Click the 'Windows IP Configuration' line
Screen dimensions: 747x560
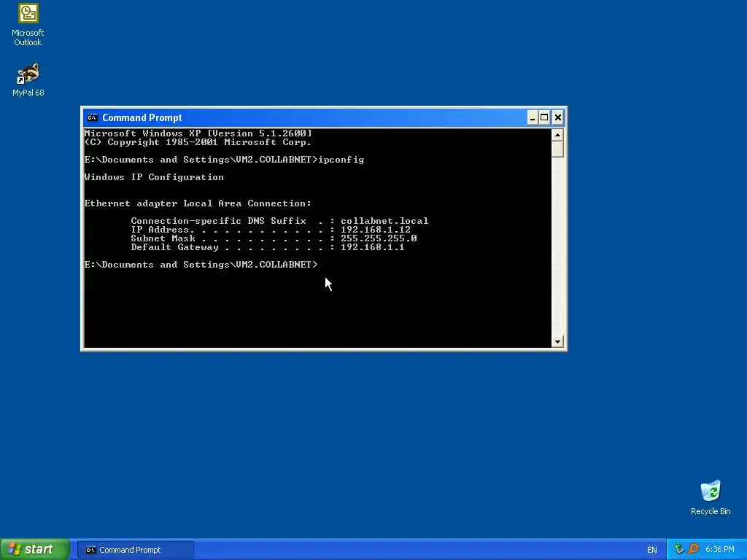pyautogui.click(x=154, y=177)
